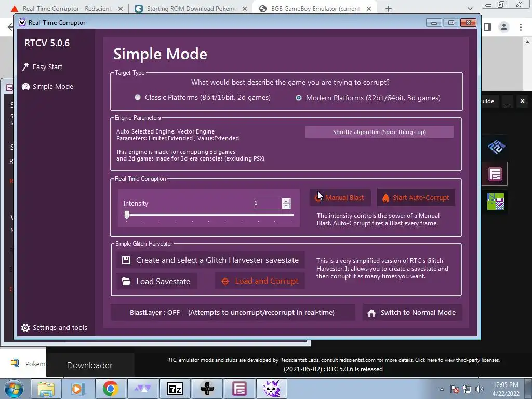Click the Chrome profile avatar icon

click(504, 27)
